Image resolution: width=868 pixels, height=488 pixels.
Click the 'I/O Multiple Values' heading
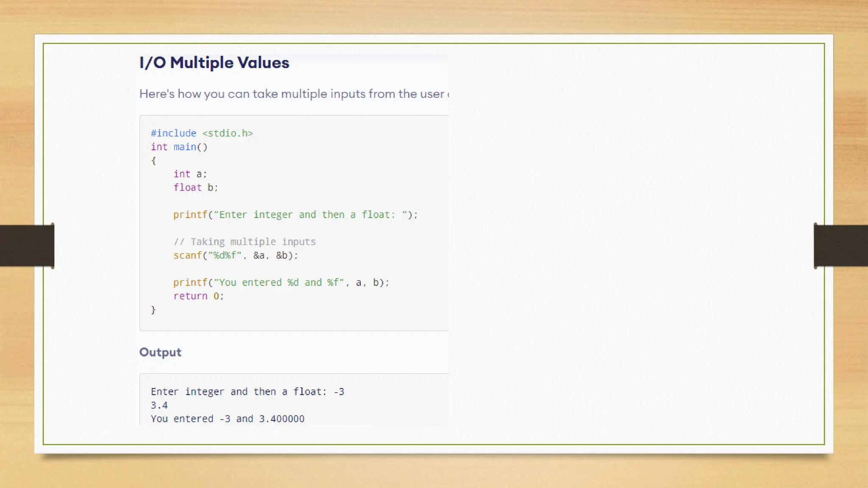pos(214,63)
